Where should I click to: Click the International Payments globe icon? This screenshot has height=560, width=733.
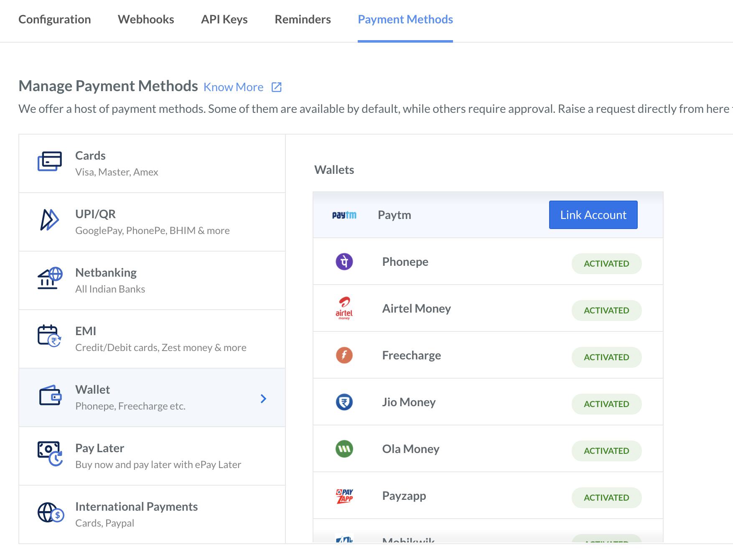pos(51,512)
